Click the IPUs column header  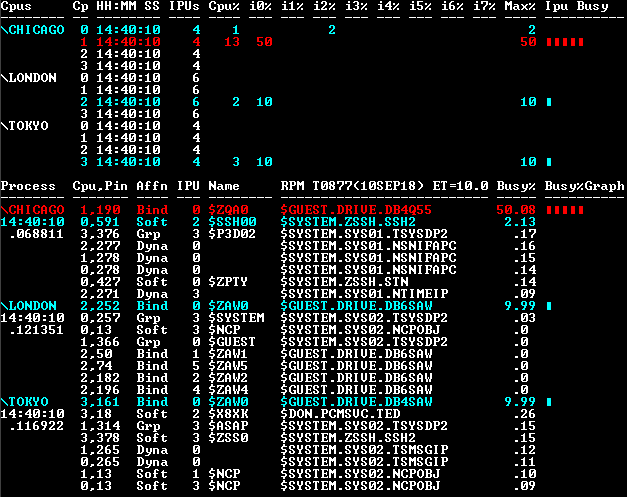(x=184, y=6)
